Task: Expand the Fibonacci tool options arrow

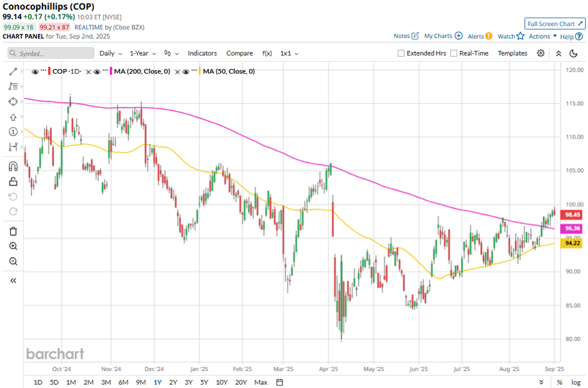Action: click(22, 86)
